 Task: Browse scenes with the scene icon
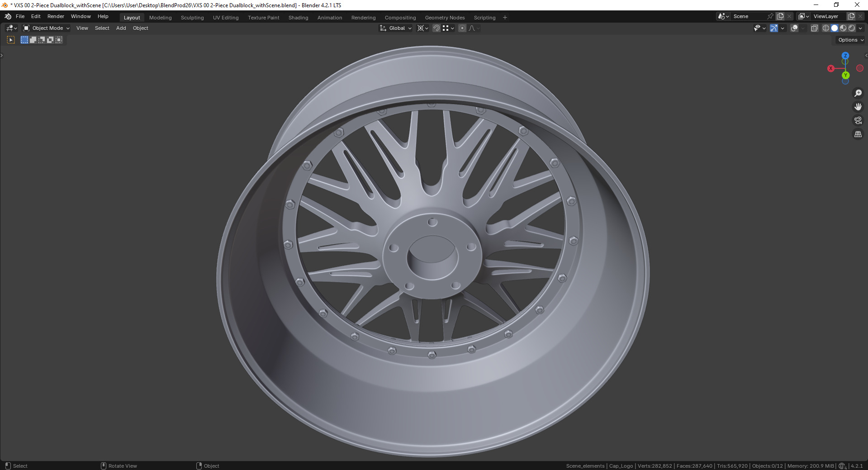coord(723,16)
